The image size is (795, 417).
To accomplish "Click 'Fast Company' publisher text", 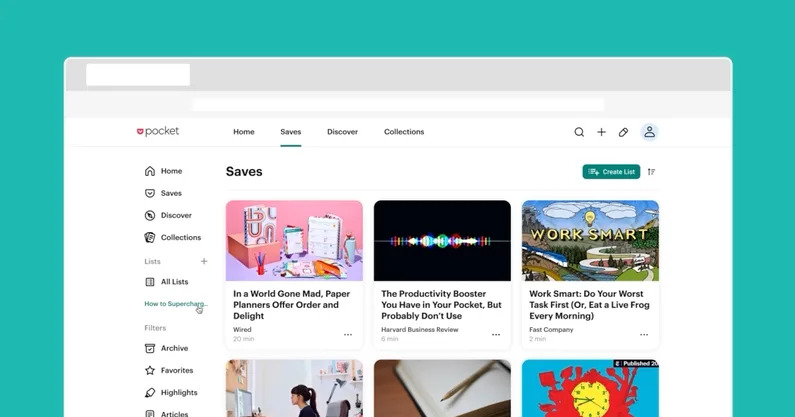I will [x=551, y=330].
